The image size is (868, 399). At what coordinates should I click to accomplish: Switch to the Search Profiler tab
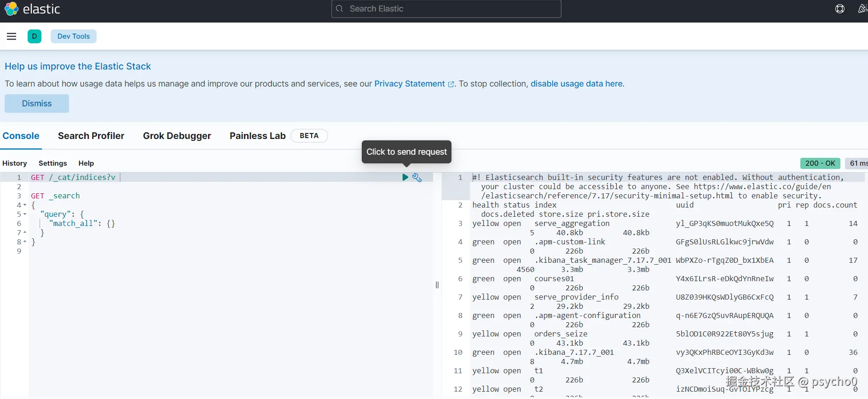pyautogui.click(x=91, y=136)
